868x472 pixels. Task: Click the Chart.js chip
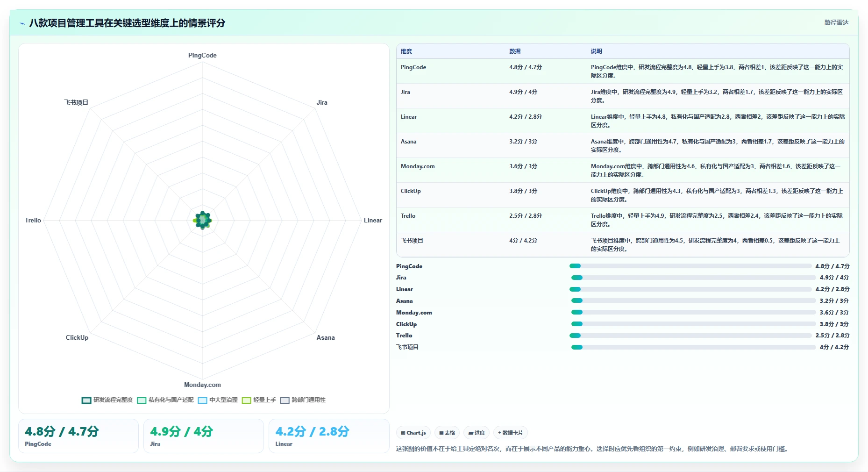[x=413, y=433]
